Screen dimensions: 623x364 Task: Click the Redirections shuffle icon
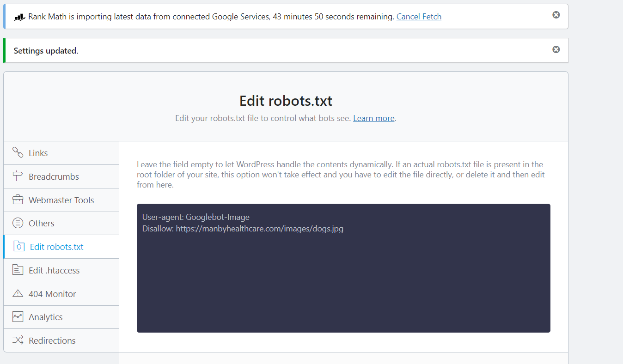(18, 340)
